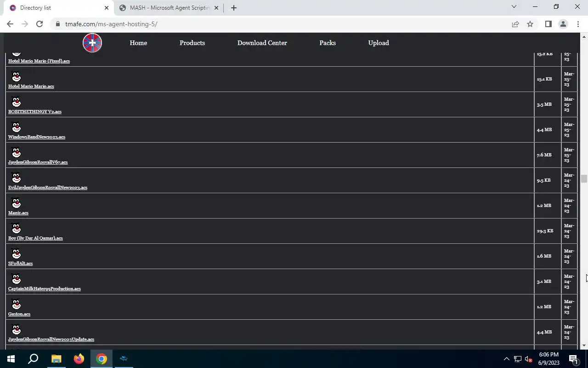Select file icon above JaydenGibsonRosvallV67.acs

pos(16,152)
